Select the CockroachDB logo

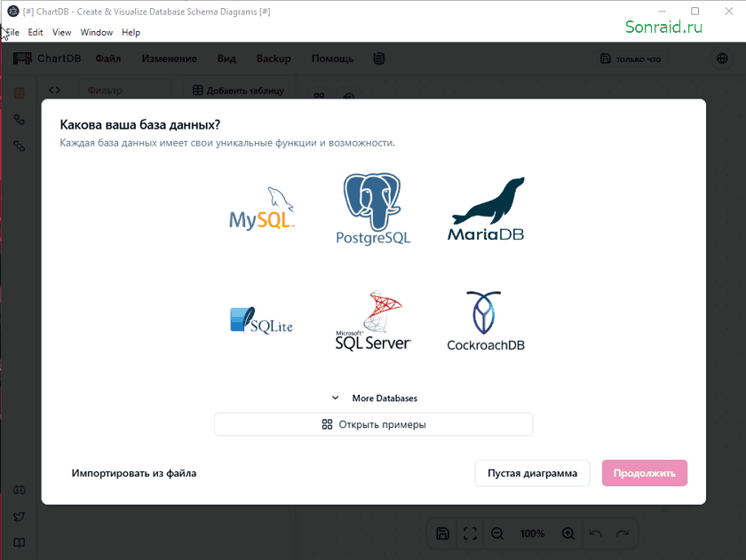click(x=486, y=321)
